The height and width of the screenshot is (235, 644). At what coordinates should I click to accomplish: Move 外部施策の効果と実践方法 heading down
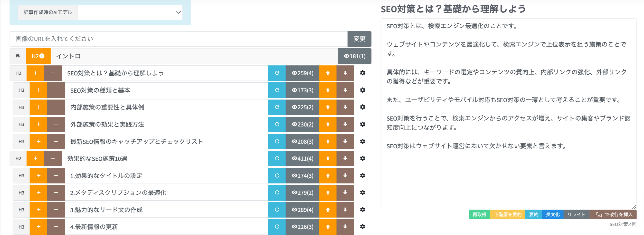(345, 124)
